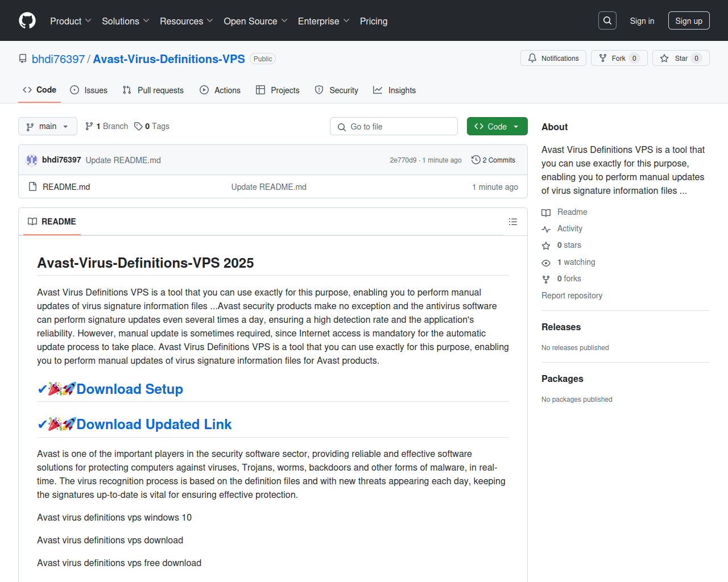The image size is (728, 582).
Task: Open the README outline list icon
Action: click(513, 222)
